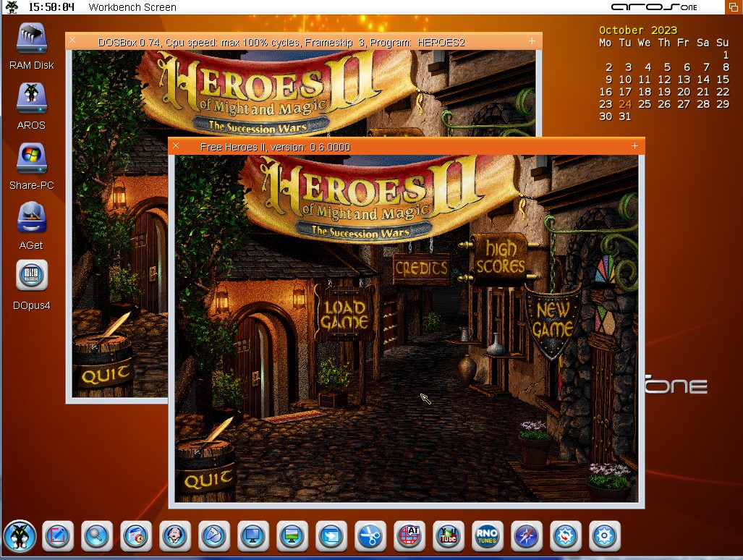The height and width of the screenshot is (560, 743).
Task: Open the compass browser dock icon
Action: point(526,536)
